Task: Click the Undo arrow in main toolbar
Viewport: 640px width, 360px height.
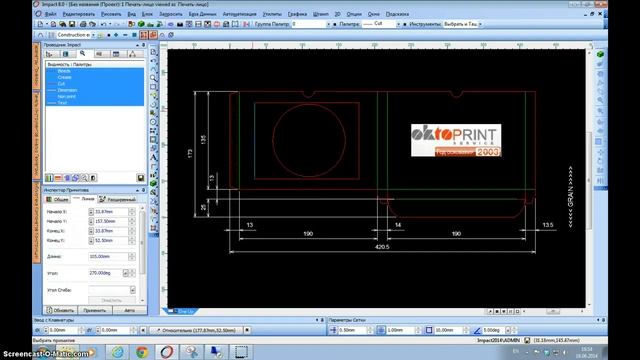Action: (103, 24)
